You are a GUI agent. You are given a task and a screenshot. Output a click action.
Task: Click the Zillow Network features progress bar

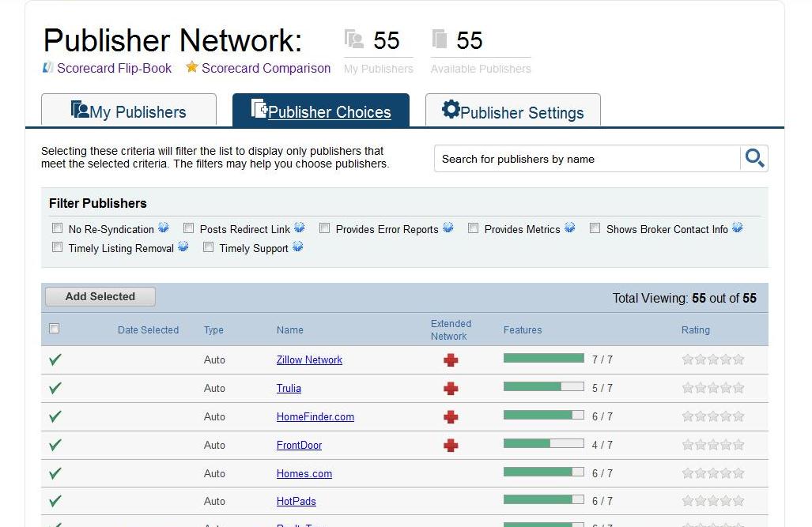pos(544,358)
